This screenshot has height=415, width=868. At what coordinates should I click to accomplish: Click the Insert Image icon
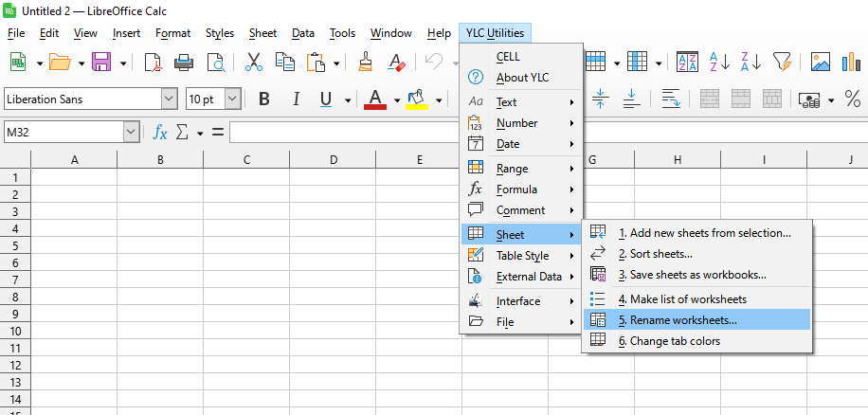tap(821, 63)
